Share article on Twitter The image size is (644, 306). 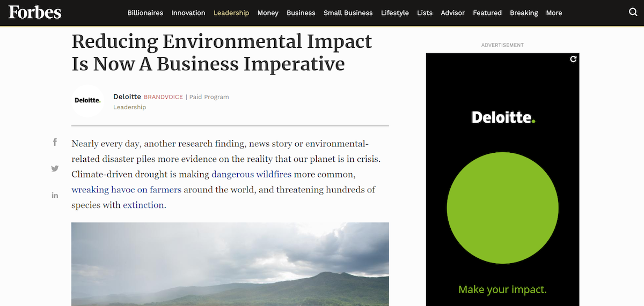click(x=55, y=168)
